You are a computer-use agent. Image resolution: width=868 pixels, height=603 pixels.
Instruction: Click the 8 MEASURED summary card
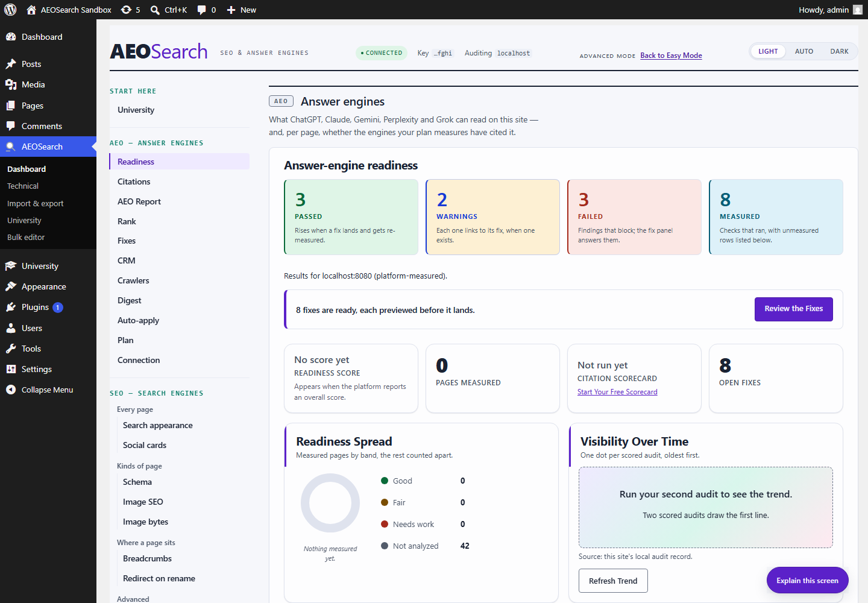click(776, 217)
